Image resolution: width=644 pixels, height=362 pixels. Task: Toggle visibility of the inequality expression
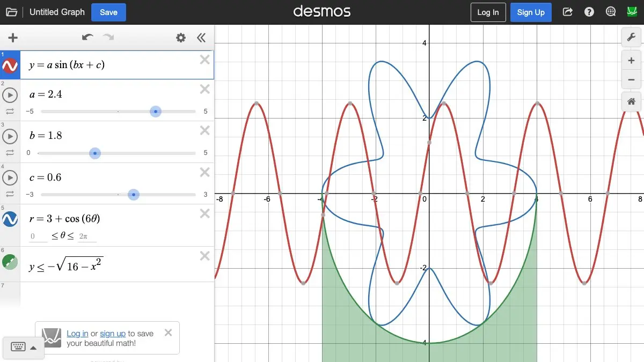tap(10, 262)
